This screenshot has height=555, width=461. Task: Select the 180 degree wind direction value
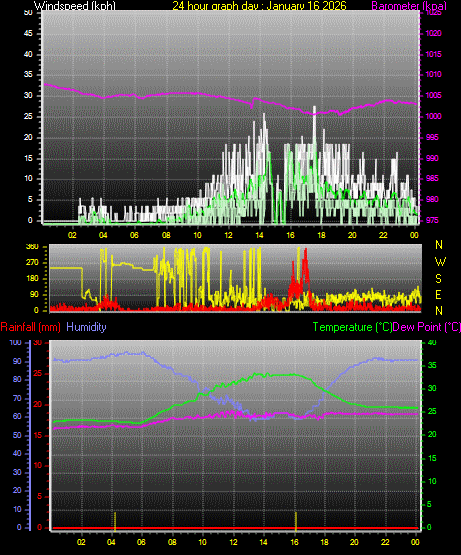[x=32, y=279]
